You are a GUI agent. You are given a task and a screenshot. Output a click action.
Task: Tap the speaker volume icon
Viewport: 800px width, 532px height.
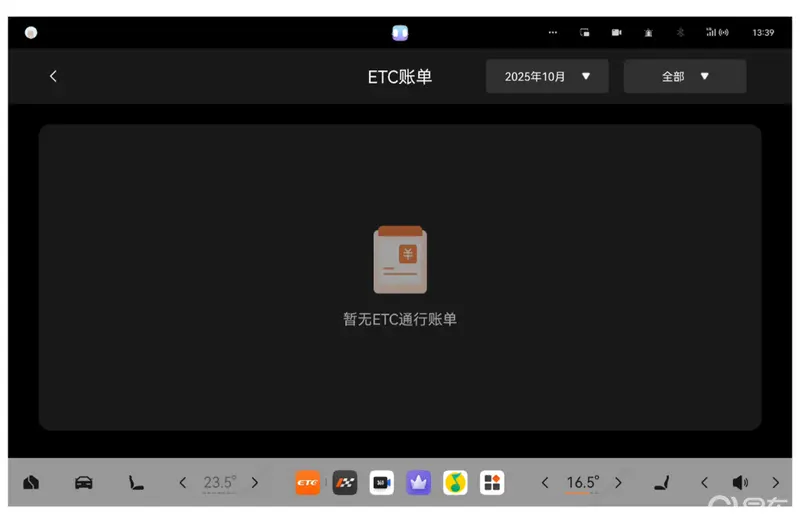(x=740, y=483)
